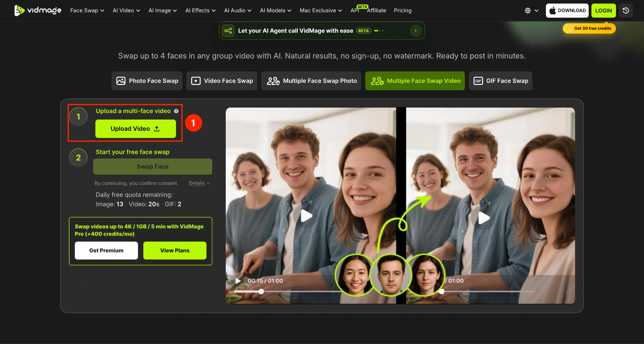644x344 pixels.
Task: Click the arrow on AI Agent banner
Action: coord(416,31)
